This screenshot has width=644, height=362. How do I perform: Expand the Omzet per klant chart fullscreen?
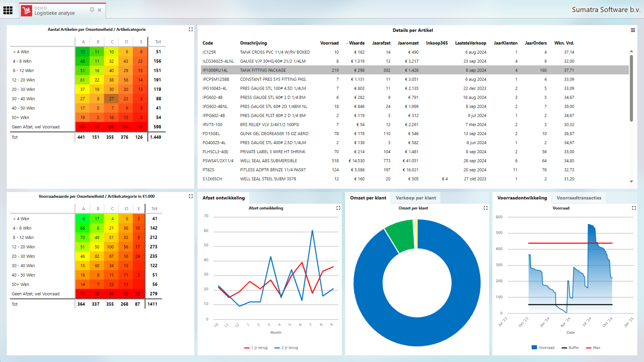pyautogui.click(x=485, y=208)
